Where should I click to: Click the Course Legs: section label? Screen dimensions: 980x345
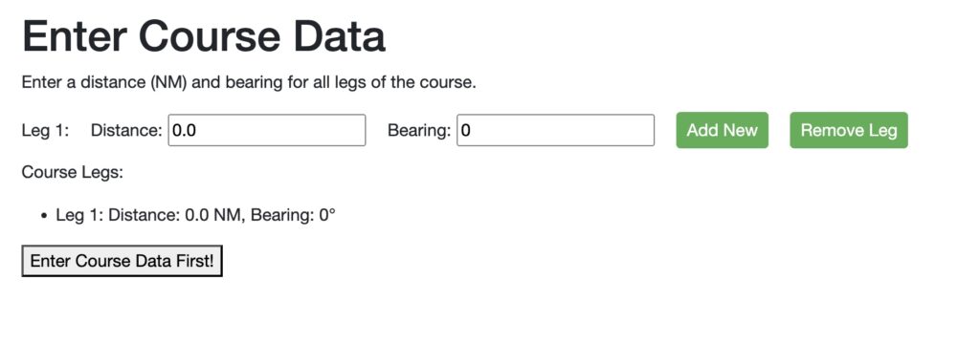click(x=73, y=172)
